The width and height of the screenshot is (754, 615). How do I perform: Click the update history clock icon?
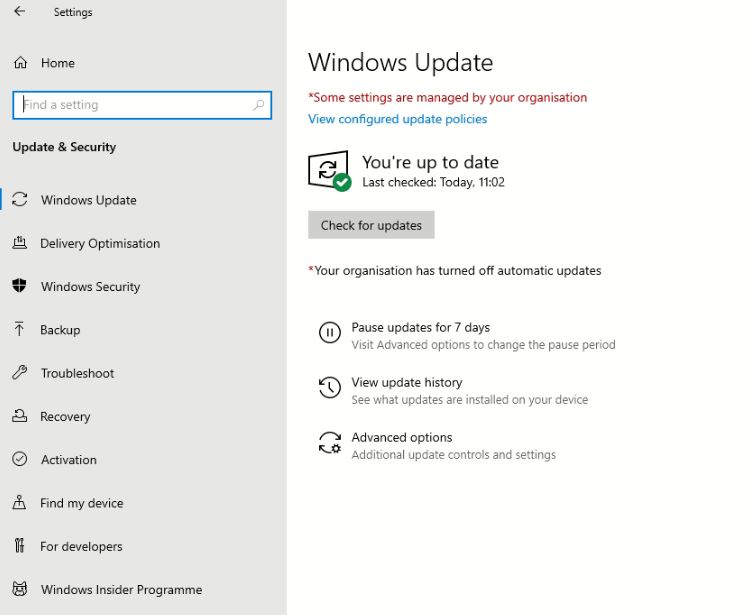pos(330,388)
